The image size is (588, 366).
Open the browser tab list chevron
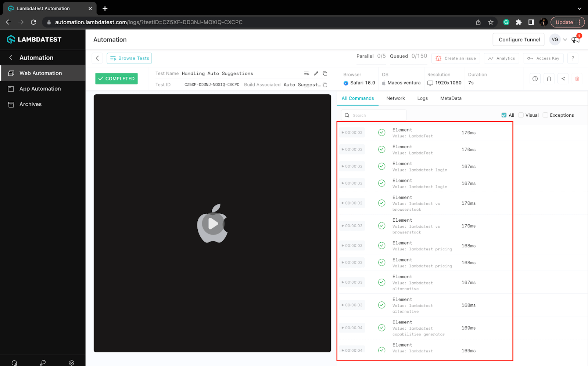(x=579, y=8)
